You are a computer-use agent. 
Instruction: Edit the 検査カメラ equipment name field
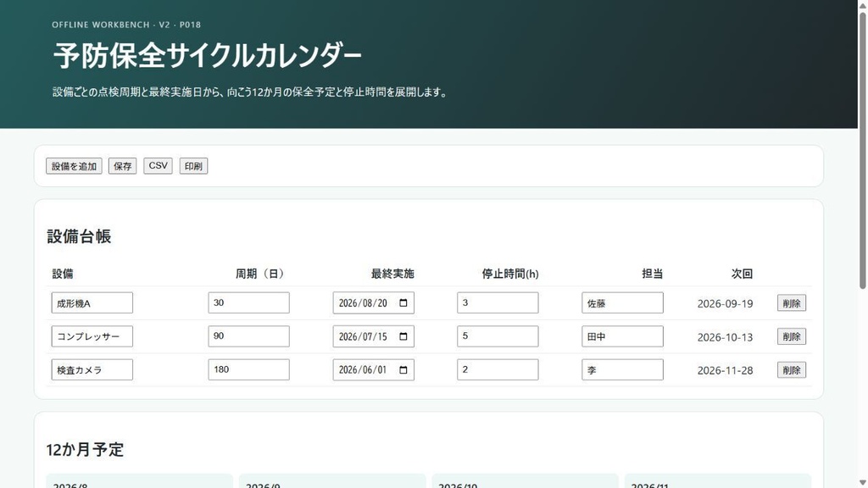pos(92,370)
